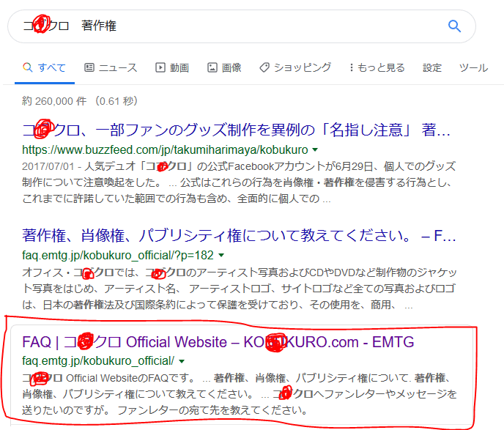Image resolution: width=504 pixels, height=430 pixels.
Task: Switch to the 動画 tab
Action: coord(172,68)
